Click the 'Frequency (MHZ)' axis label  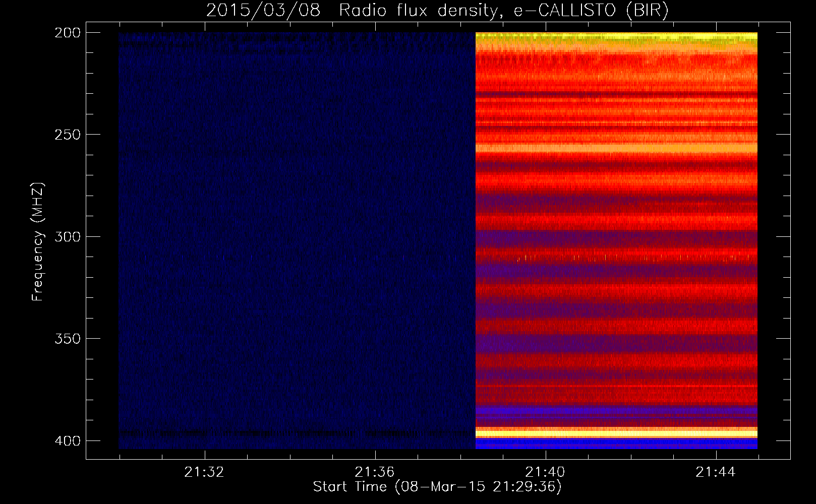38,241
